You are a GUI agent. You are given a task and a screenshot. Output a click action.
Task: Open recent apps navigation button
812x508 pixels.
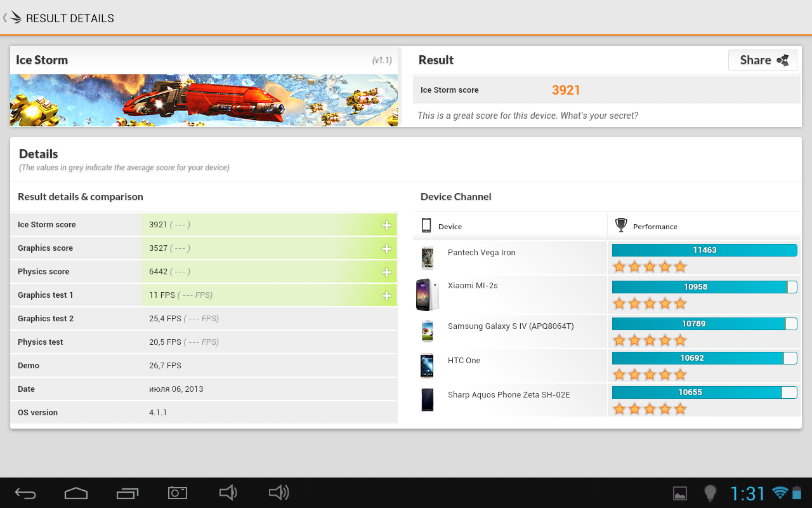128,493
